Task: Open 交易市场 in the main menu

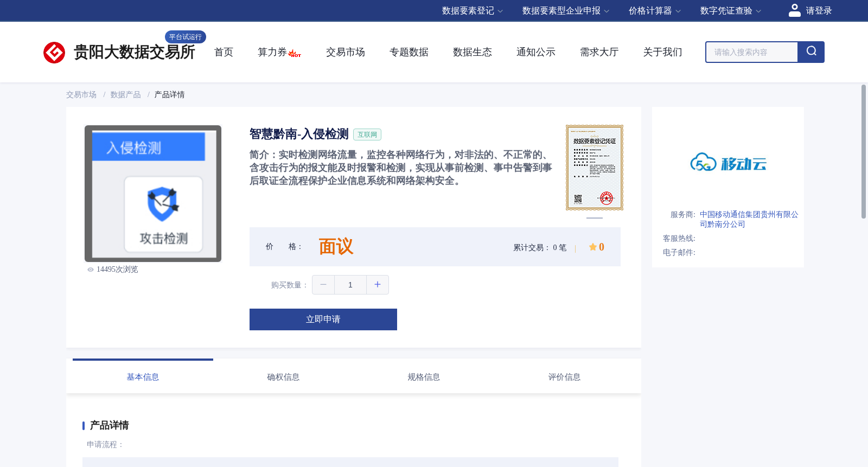Action: coord(346,52)
